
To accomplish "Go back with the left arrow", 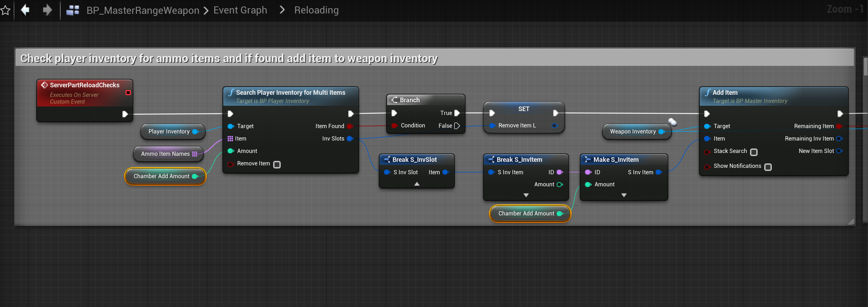I will point(25,10).
